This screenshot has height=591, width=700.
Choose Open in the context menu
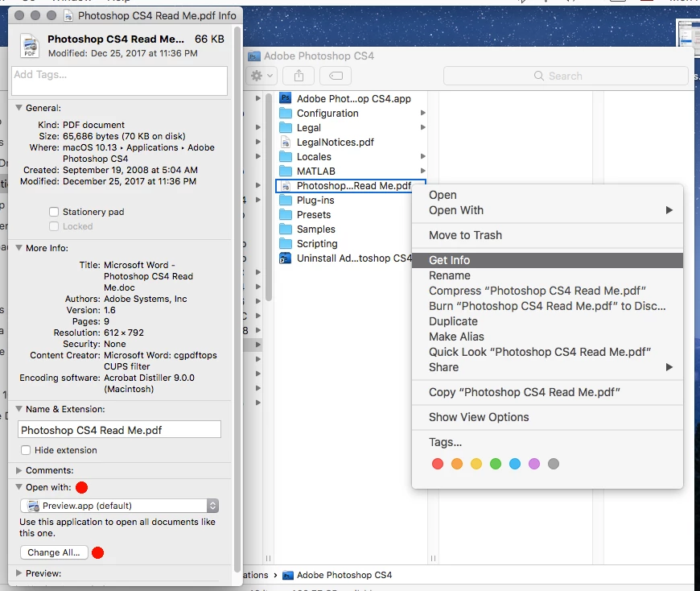547,195
